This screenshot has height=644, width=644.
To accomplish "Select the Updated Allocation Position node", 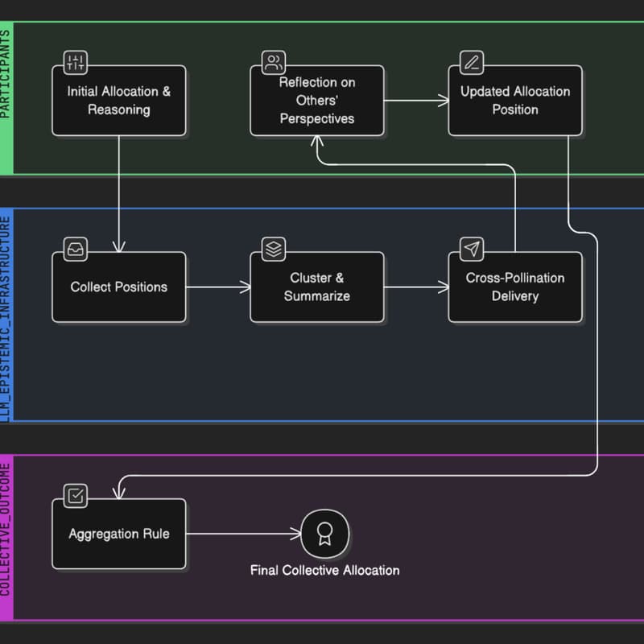I will coord(515,100).
